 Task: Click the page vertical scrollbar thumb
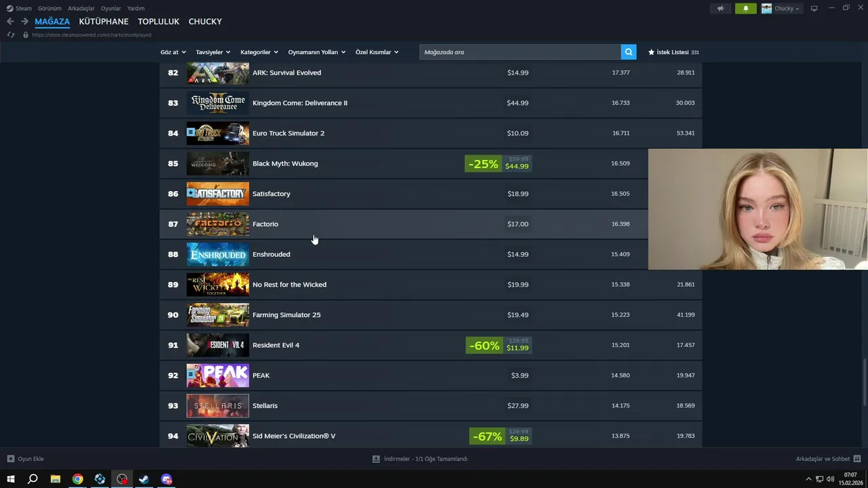point(865,381)
